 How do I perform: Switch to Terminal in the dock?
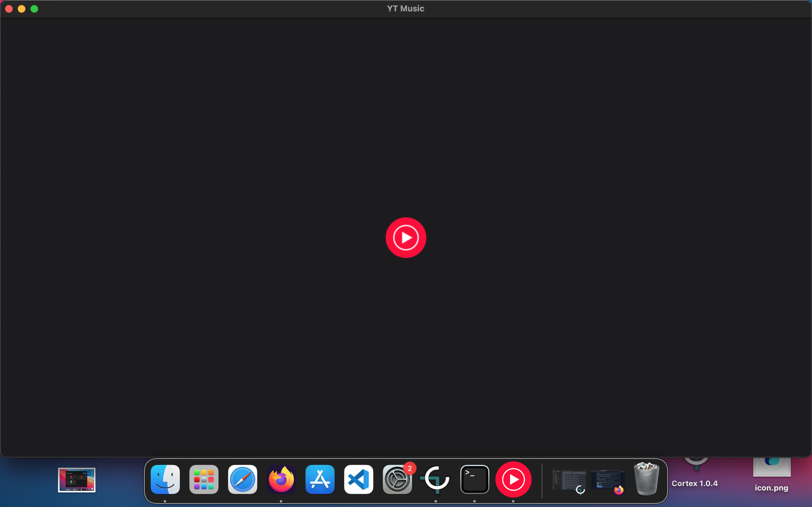point(475,479)
